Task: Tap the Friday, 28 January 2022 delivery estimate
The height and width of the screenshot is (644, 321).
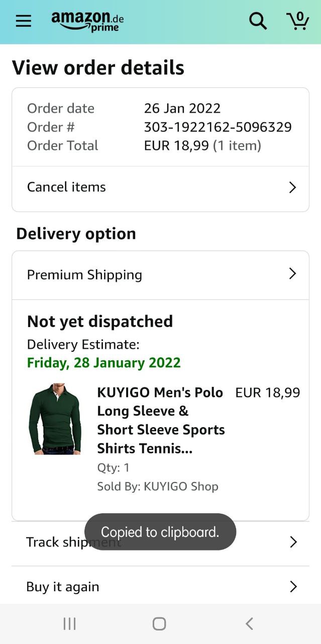Action: (x=103, y=363)
